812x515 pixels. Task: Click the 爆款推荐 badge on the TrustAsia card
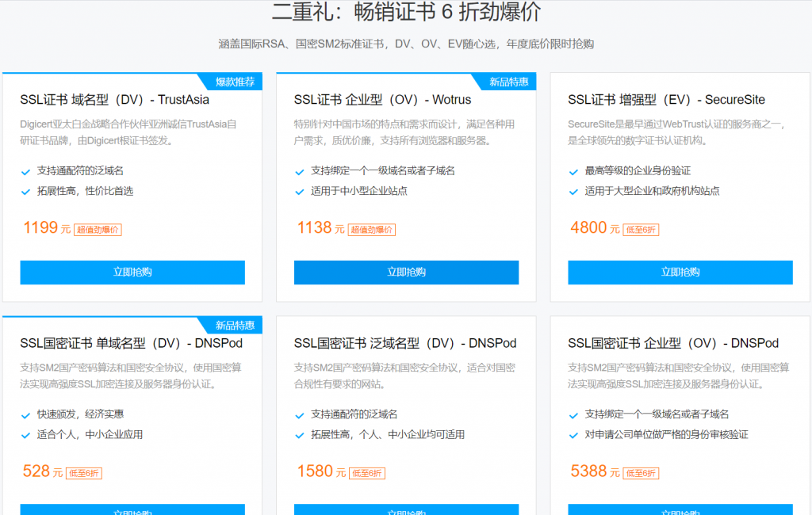235,82
